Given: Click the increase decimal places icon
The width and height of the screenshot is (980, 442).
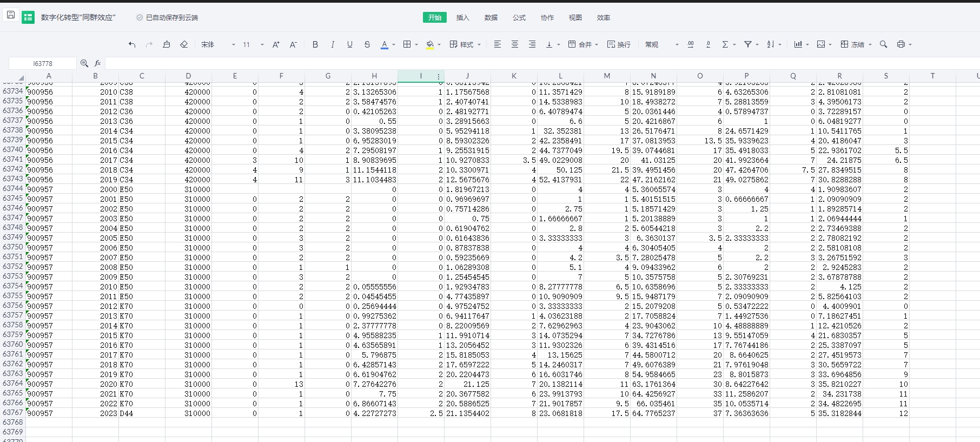Looking at the screenshot, I should tap(691, 44).
